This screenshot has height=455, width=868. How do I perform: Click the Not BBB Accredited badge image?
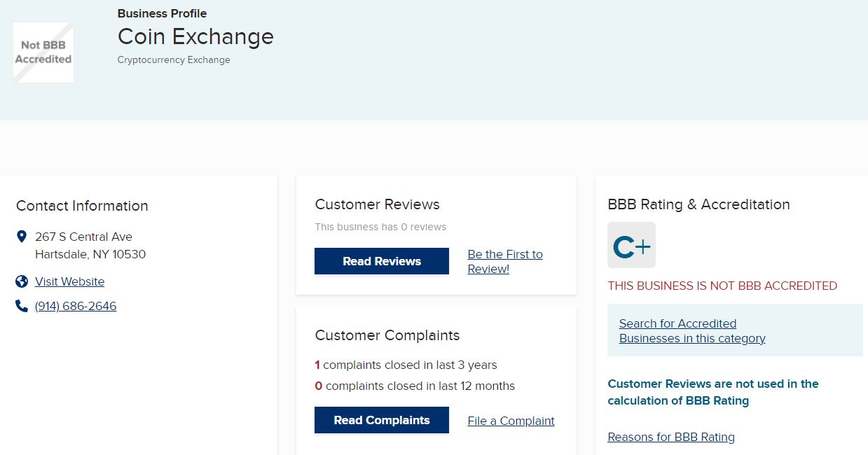pyautogui.click(x=43, y=52)
